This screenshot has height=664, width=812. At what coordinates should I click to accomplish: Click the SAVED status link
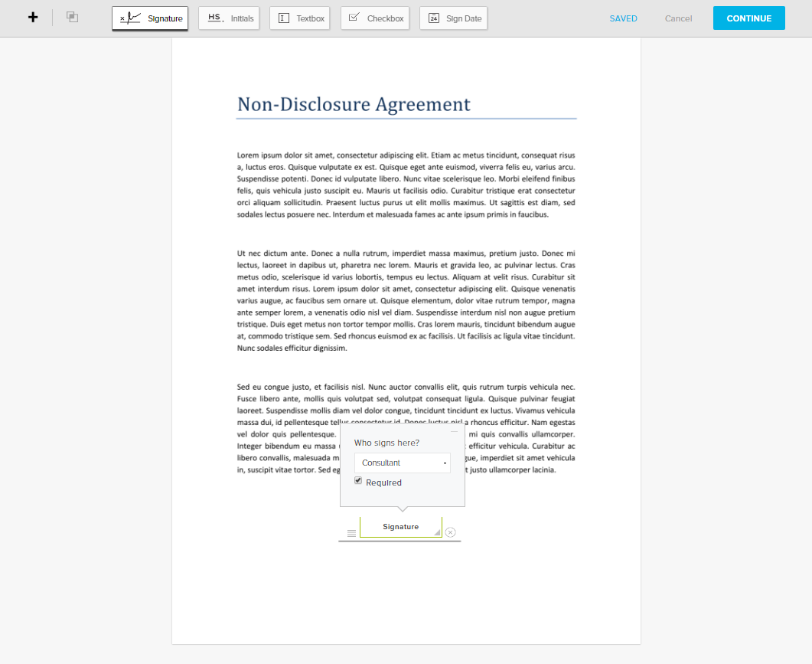point(623,18)
